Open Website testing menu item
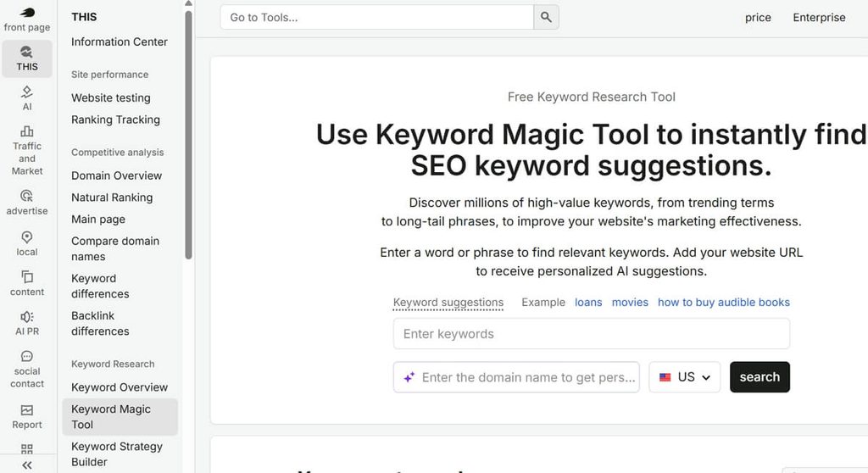 (x=111, y=97)
